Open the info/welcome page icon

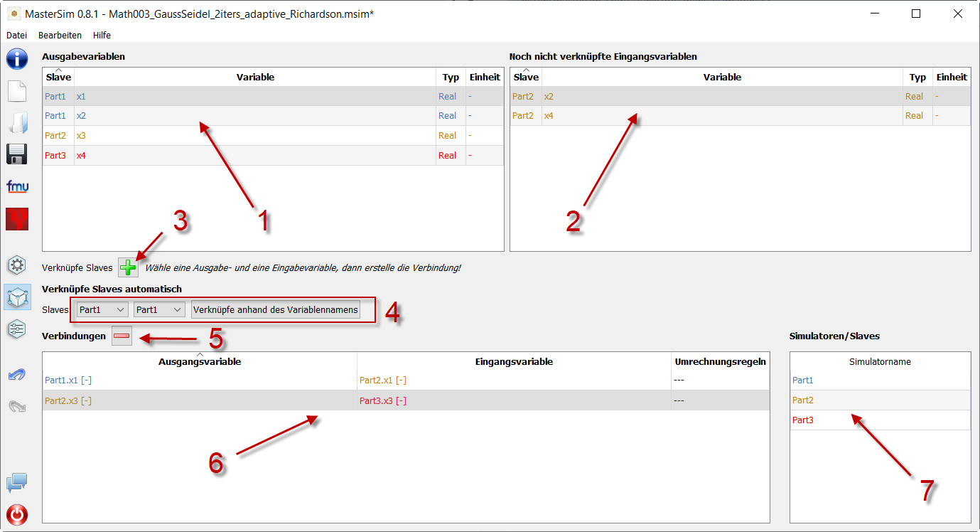[16, 59]
